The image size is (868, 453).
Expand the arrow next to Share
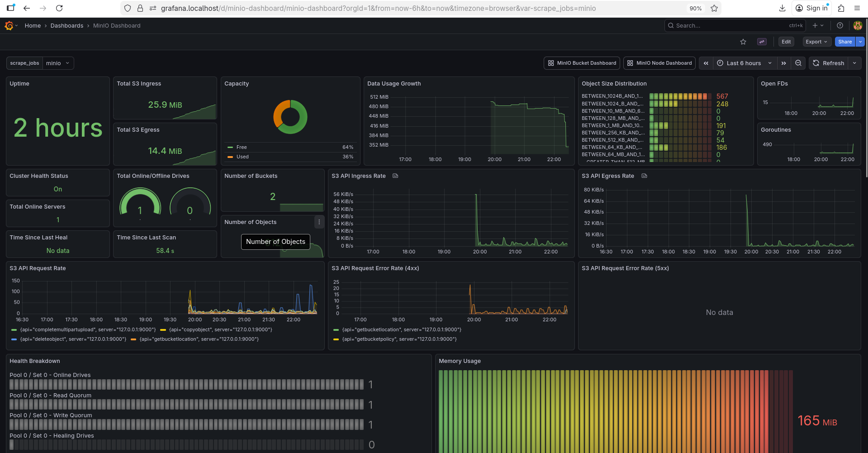click(x=860, y=42)
